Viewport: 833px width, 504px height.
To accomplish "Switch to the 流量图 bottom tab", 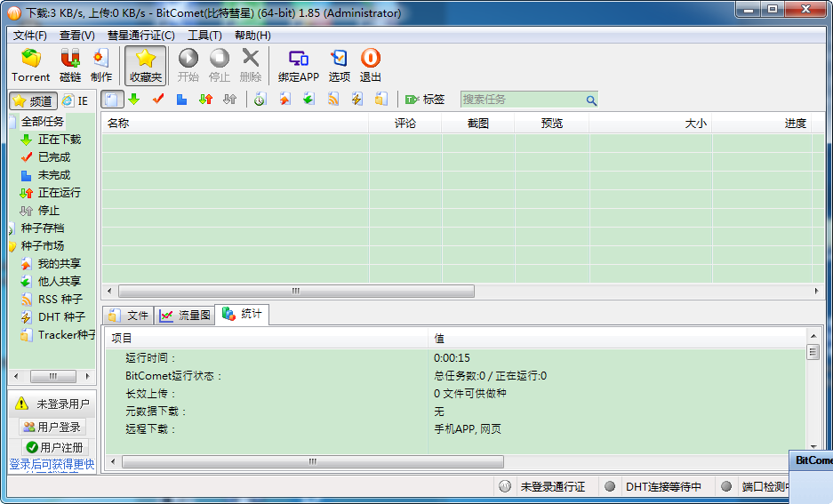I will [185, 316].
